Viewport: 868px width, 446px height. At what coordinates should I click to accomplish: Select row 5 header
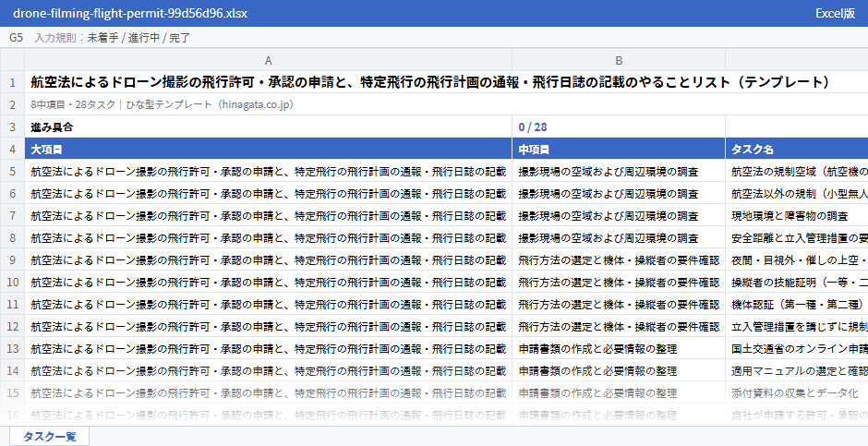tap(12, 171)
